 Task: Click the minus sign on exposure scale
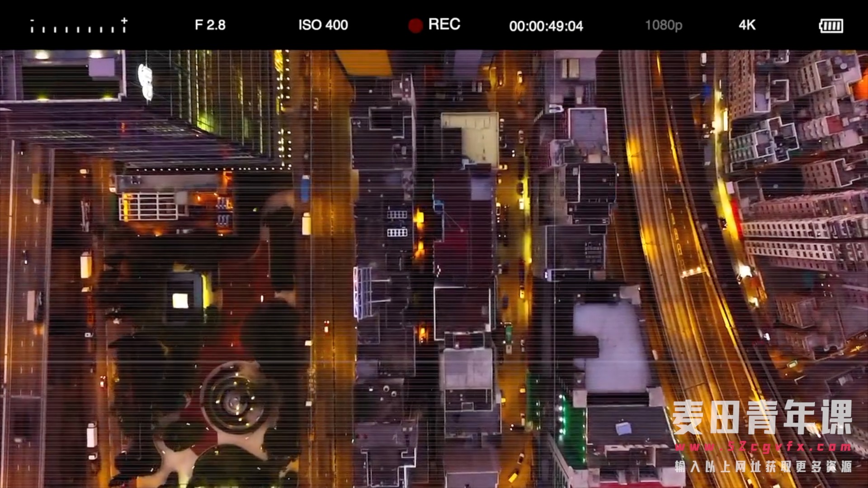tap(32, 21)
